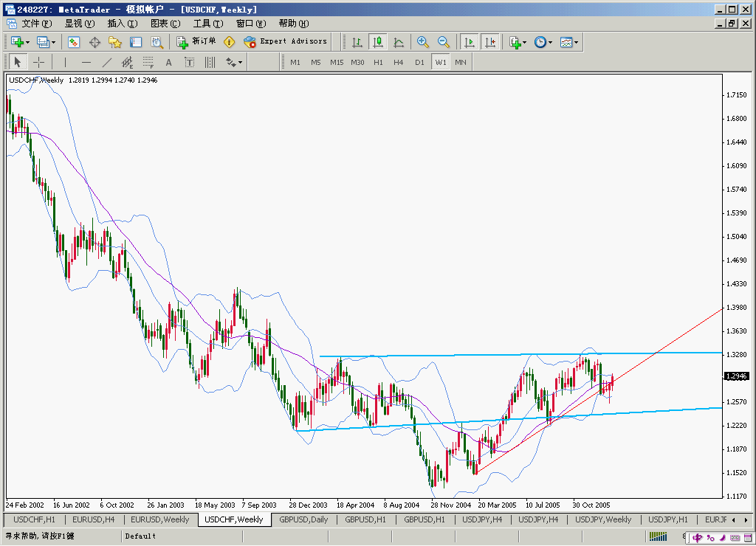Click the Zoom In magnifier icon
Viewport: 756px width, 546px height.
click(x=423, y=42)
